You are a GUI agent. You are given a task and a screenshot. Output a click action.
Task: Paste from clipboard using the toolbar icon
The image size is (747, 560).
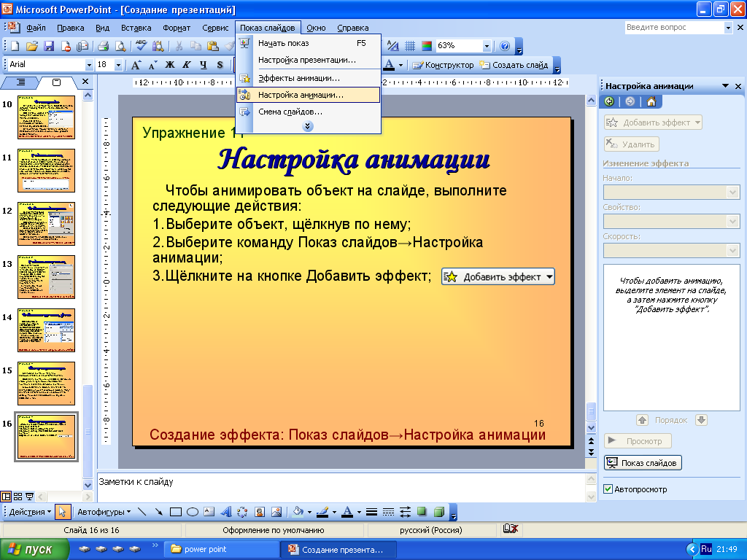tap(212, 46)
